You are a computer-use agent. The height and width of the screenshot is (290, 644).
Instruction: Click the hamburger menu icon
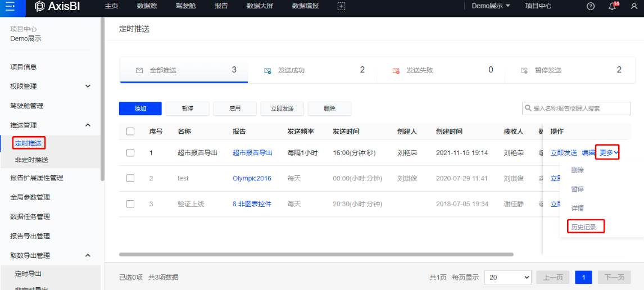[10, 7]
